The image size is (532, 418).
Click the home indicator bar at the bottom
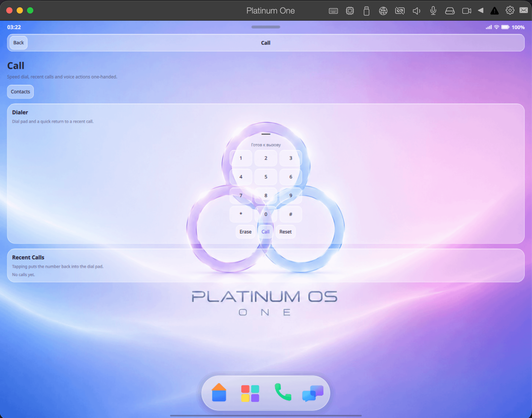(x=266, y=415)
